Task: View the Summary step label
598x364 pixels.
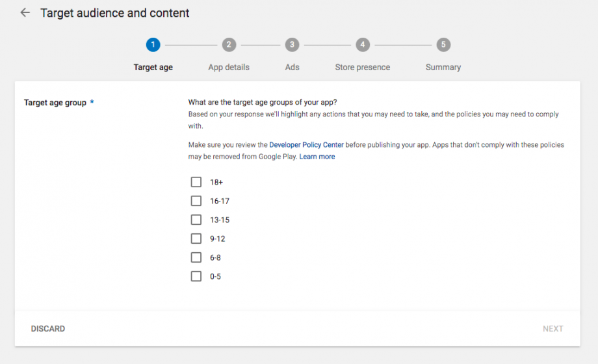Action: [443, 68]
